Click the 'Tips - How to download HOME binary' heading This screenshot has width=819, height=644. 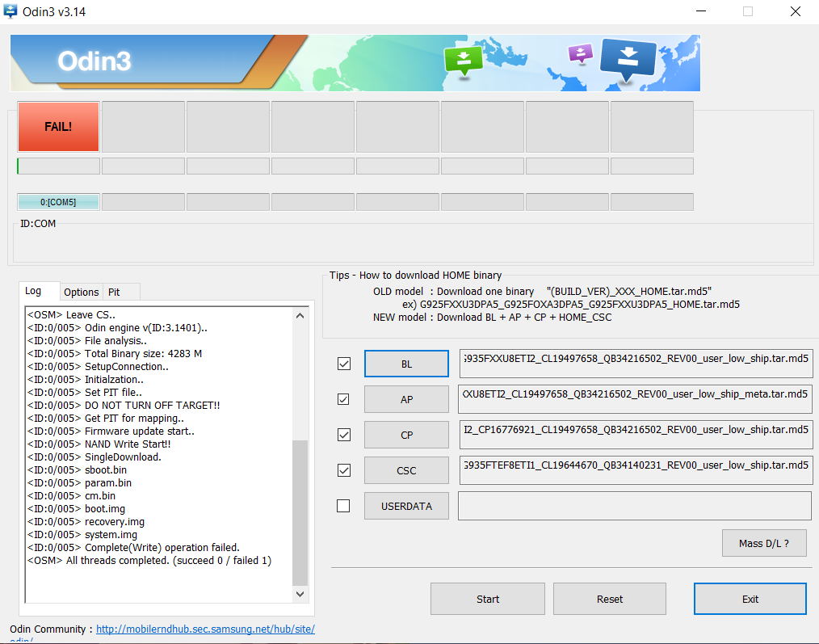[415, 276]
